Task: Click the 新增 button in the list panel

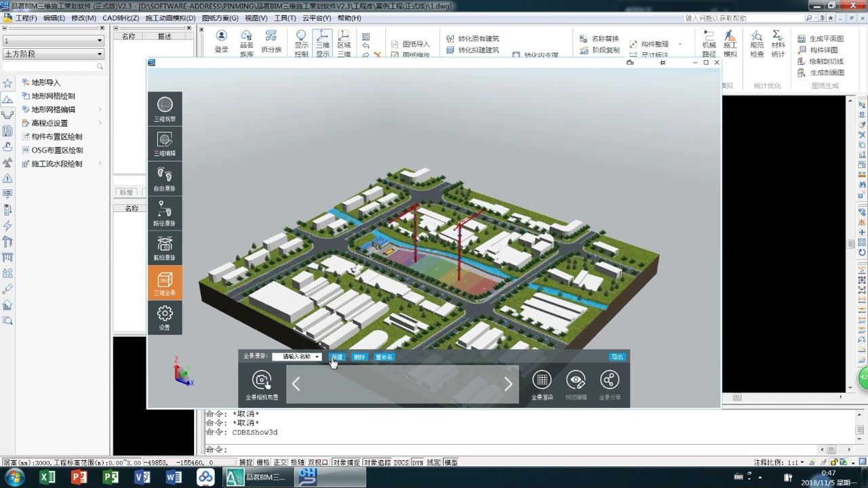Action: click(x=125, y=192)
